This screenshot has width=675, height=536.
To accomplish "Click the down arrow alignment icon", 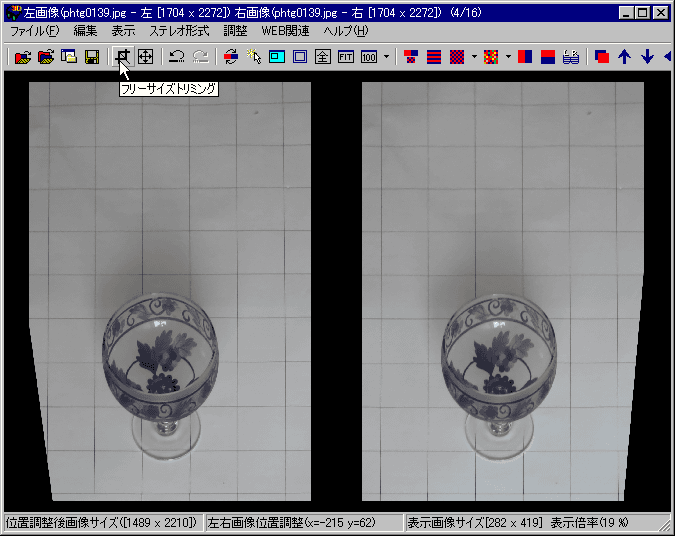I will pyautogui.click(x=647, y=57).
